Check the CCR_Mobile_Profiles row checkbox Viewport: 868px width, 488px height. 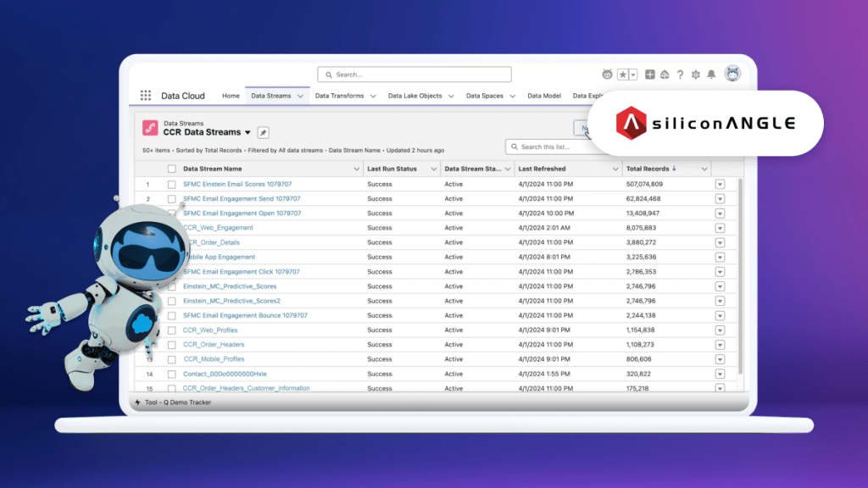[x=171, y=359]
